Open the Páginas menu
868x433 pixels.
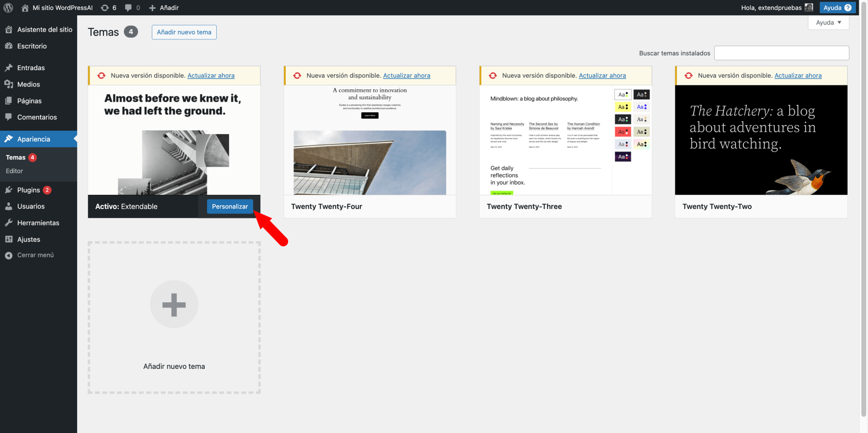tap(29, 101)
